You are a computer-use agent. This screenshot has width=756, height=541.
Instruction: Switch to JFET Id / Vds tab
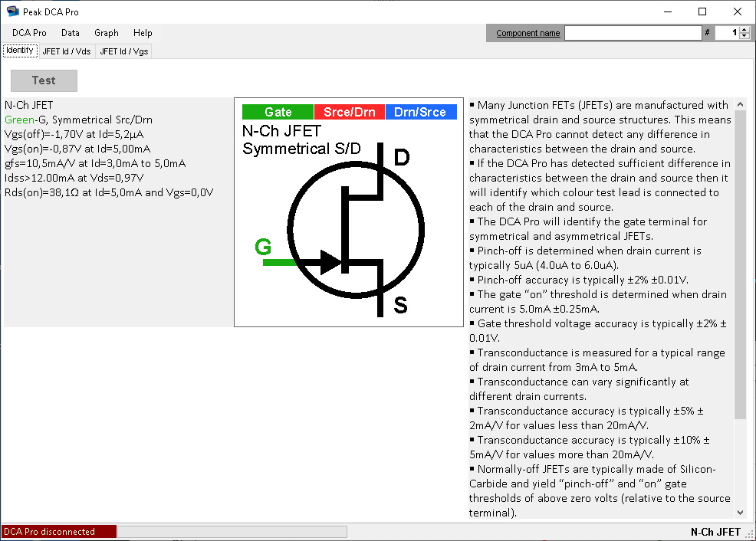point(67,51)
